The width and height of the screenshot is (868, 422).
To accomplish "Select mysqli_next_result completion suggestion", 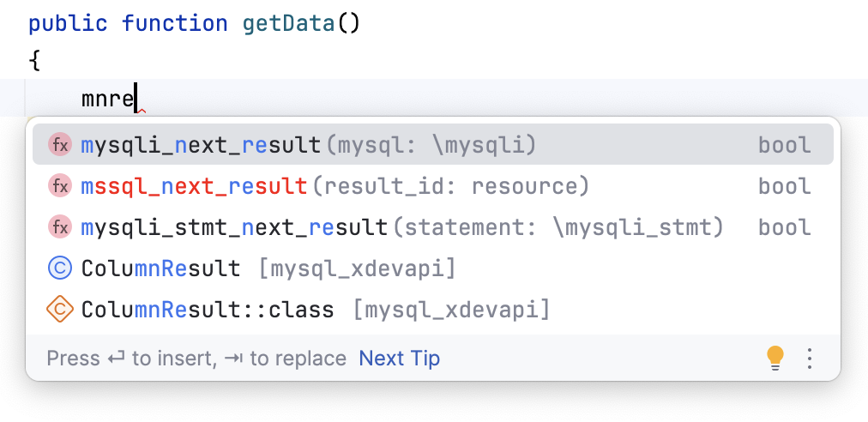I will point(201,145).
